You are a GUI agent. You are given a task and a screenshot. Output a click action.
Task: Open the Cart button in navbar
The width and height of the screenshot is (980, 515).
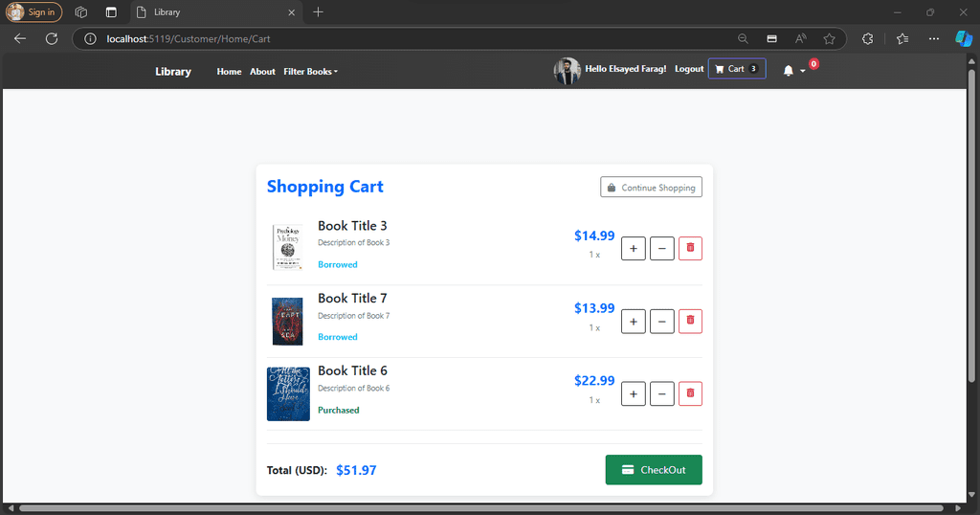pyautogui.click(x=737, y=69)
